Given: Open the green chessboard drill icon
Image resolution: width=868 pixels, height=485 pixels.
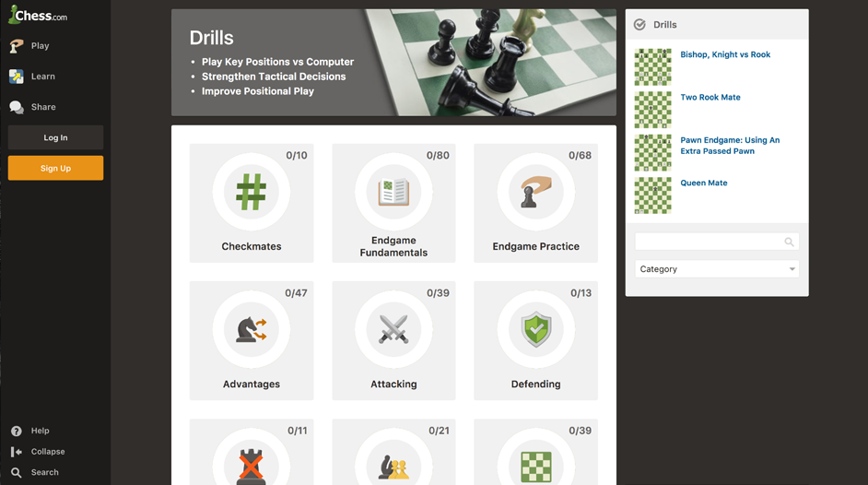Looking at the screenshot, I should click(536, 467).
